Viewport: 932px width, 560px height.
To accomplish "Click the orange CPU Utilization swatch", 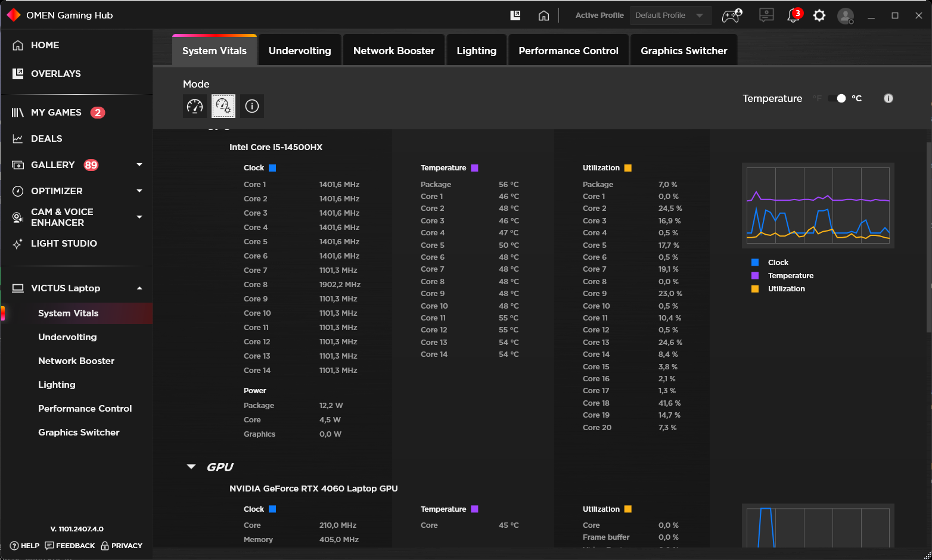I will click(627, 168).
